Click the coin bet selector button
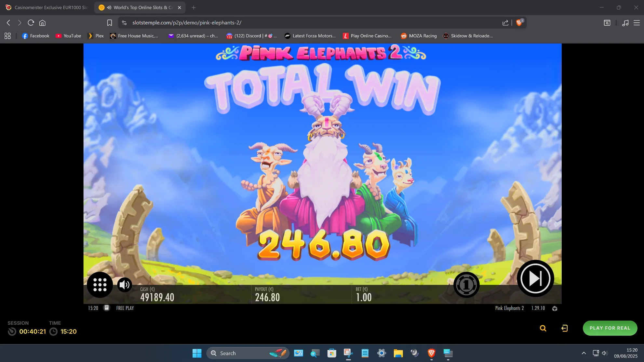The image size is (644, 362). click(x=466, y=285)
